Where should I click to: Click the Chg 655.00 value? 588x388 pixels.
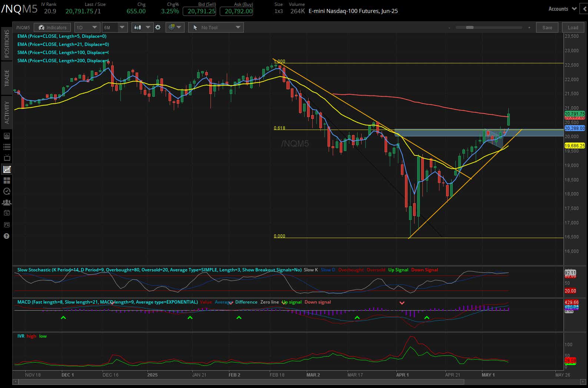click(x=136, y=11)
